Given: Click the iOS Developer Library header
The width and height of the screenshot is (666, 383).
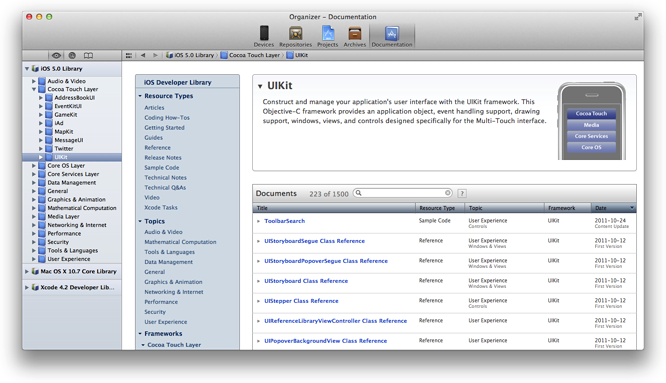Looking at the screenshot, I should pyautogui.click(x=178, y=82).
